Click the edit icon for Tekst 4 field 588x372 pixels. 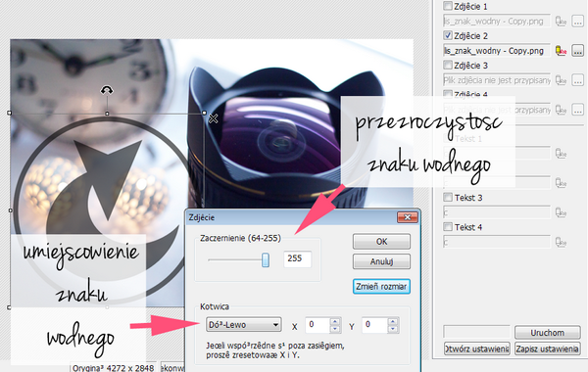tap(561, 243)
